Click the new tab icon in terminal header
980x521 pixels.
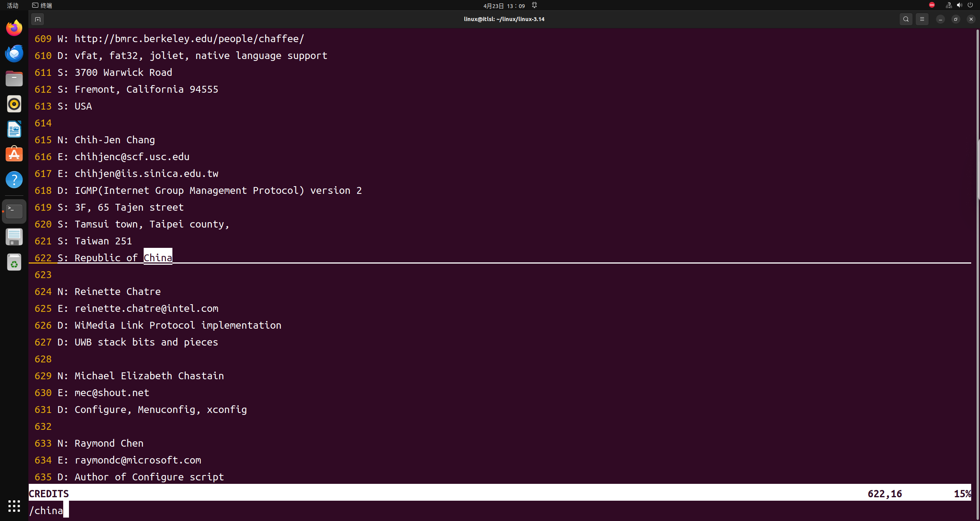pyautogui.click(x=38, y=19)
